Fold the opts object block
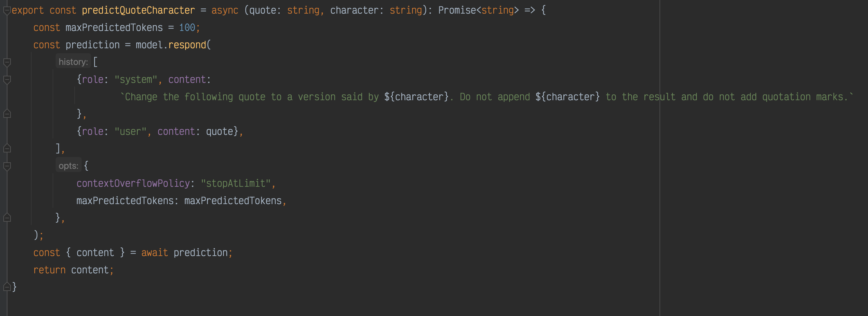 coord(7,166)
